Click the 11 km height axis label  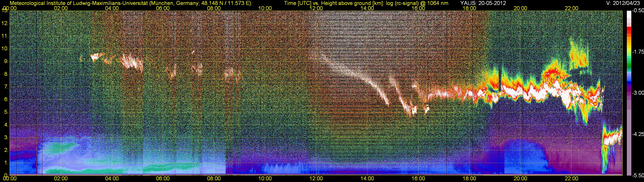tap(5, 36)
